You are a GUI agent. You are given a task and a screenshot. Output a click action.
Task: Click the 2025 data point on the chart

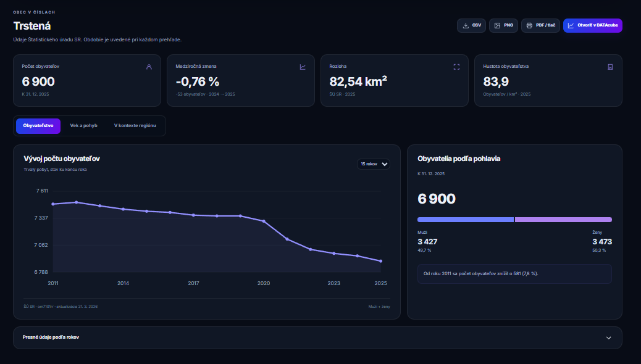[x=380, y=261]
